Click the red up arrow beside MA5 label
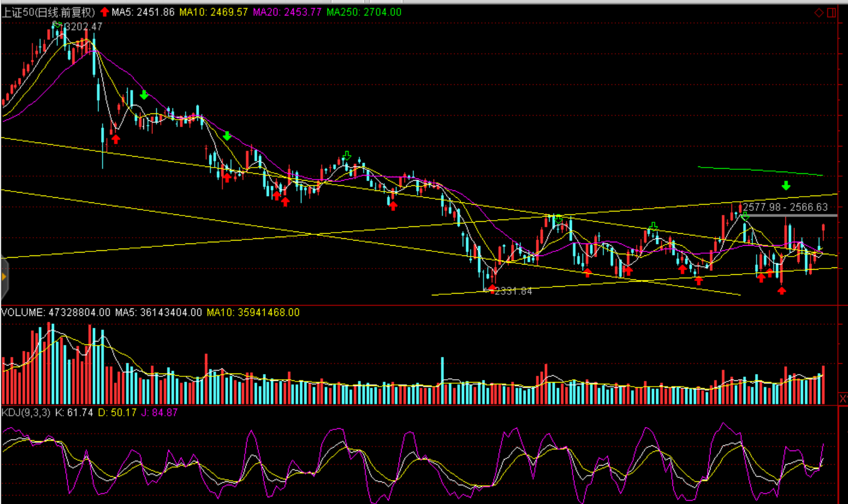This screenshot has height=504, width=848. point(104,12)
